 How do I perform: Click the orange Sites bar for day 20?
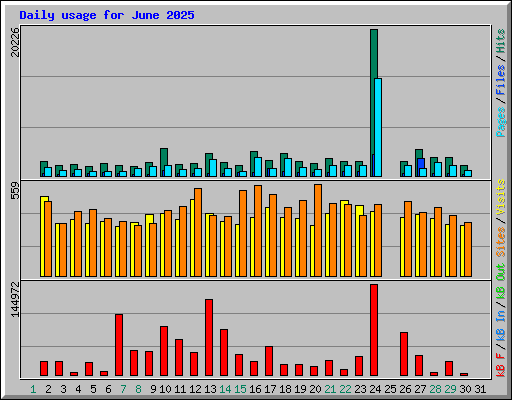(318, 230)
